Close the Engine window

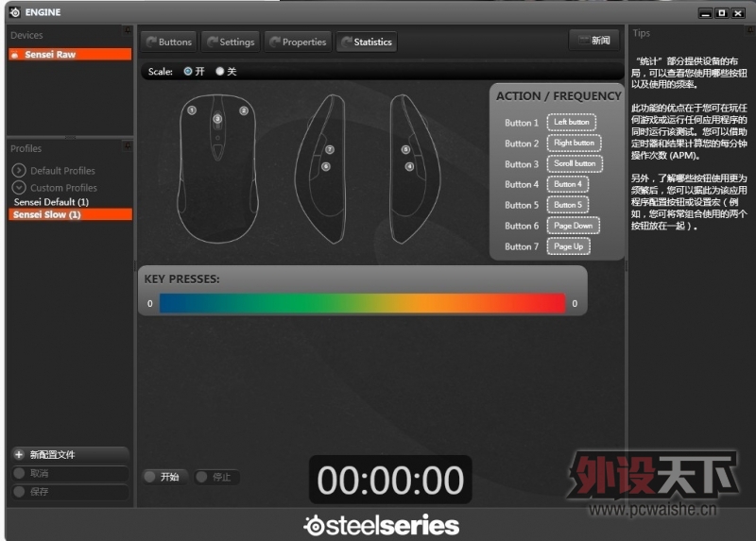coord(738,13)
